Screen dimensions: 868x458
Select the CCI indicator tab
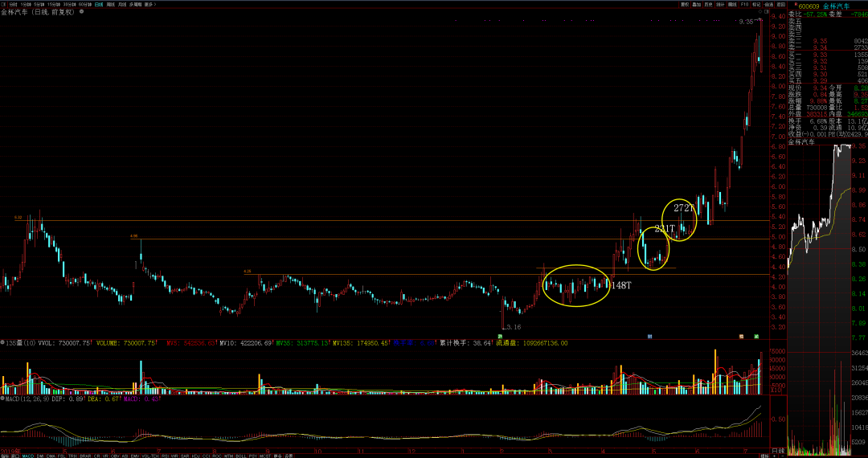coord(207,456)
